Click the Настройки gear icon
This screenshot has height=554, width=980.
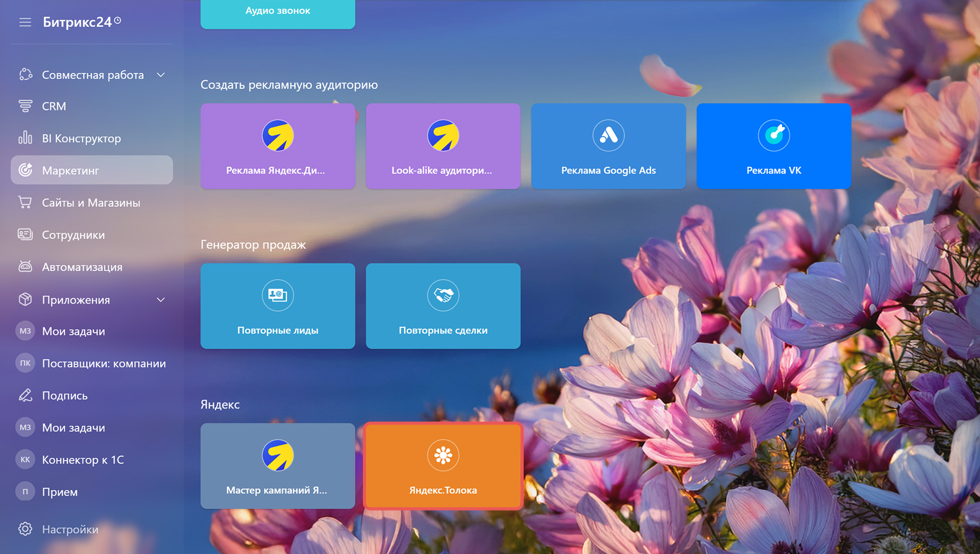click(25, 529)
